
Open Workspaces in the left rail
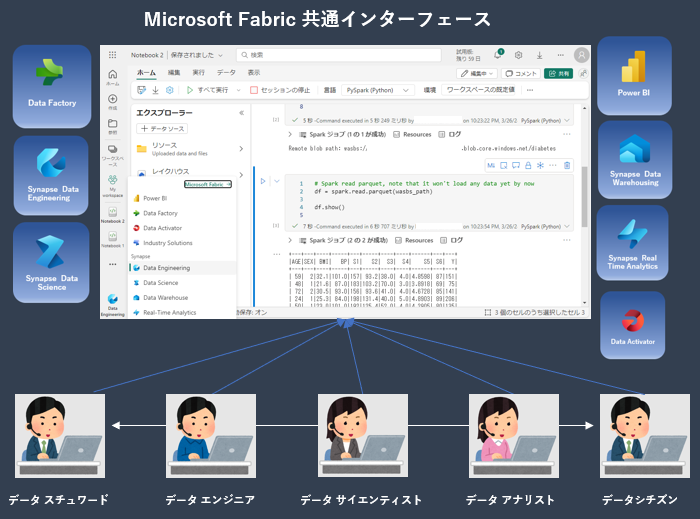[112, 155]
